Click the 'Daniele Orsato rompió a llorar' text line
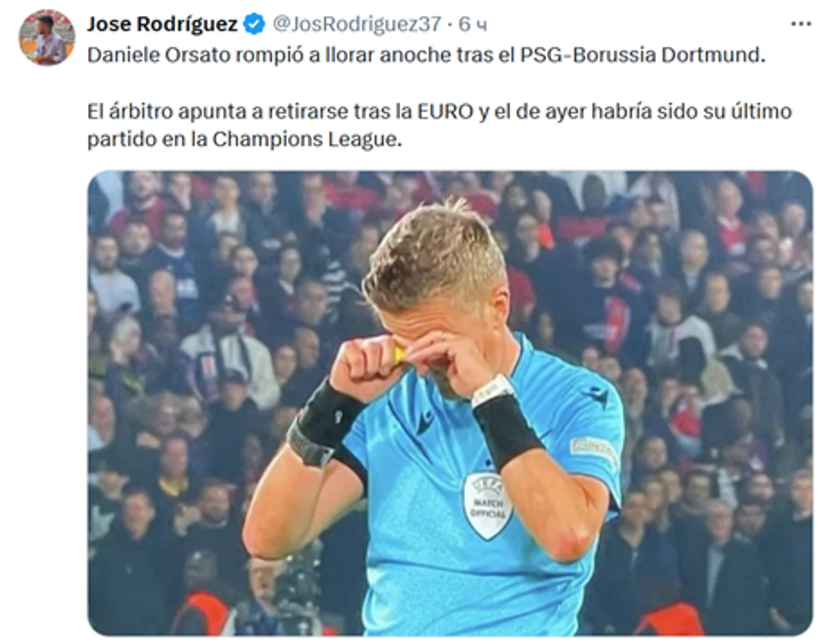 pos(426,55)
